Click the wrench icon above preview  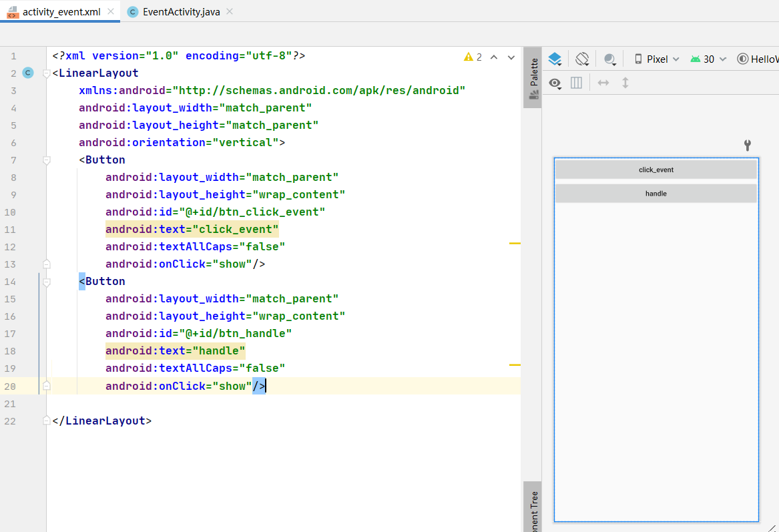(747, 145)
